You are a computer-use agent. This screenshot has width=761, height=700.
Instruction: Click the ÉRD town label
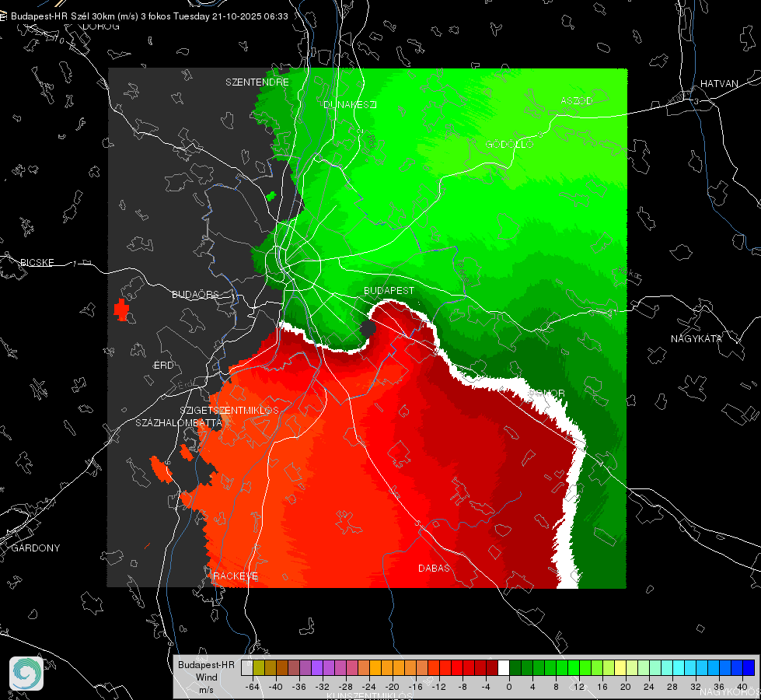[163, 366]
